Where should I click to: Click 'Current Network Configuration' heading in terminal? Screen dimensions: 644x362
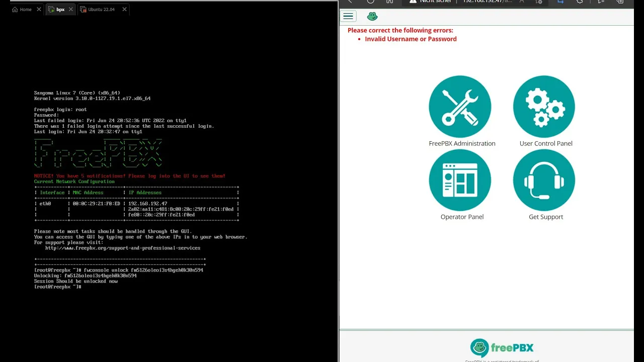click(x=74, y=182)
